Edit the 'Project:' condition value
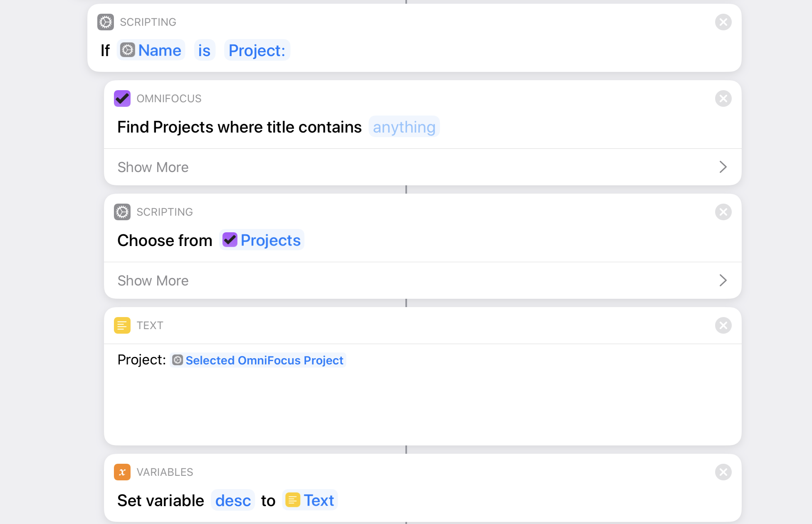The image size is (812, 524). tap(257, 50)
